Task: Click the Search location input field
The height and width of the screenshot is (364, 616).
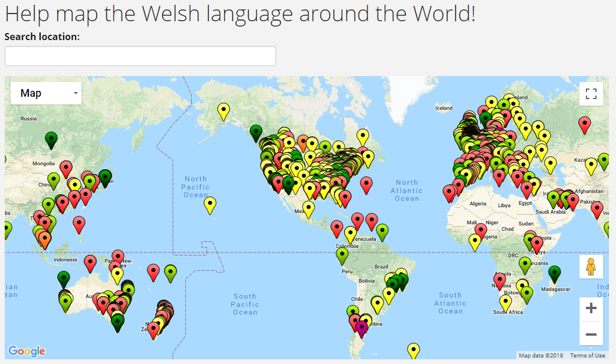Action: click(140, 56)
